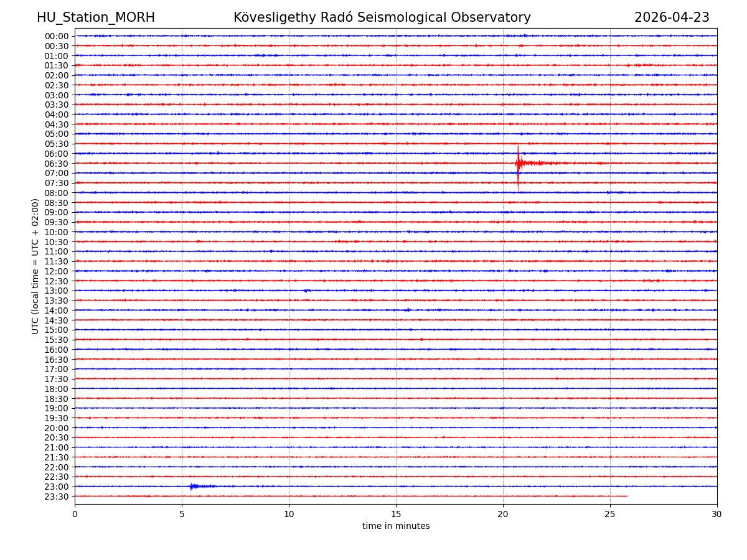Viewport: 747px width, 560px height.
Task: Select the 23:00 row label
Action: tap(57, 487)
